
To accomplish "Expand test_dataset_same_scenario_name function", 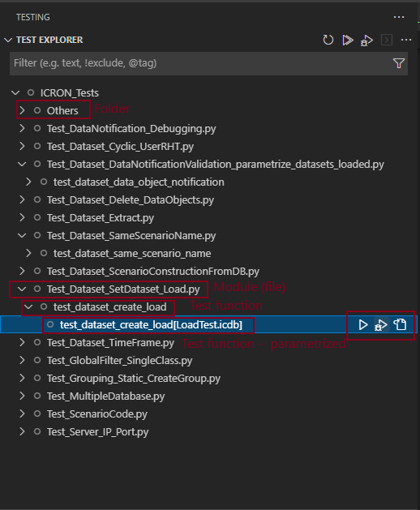I will (28, 253).
